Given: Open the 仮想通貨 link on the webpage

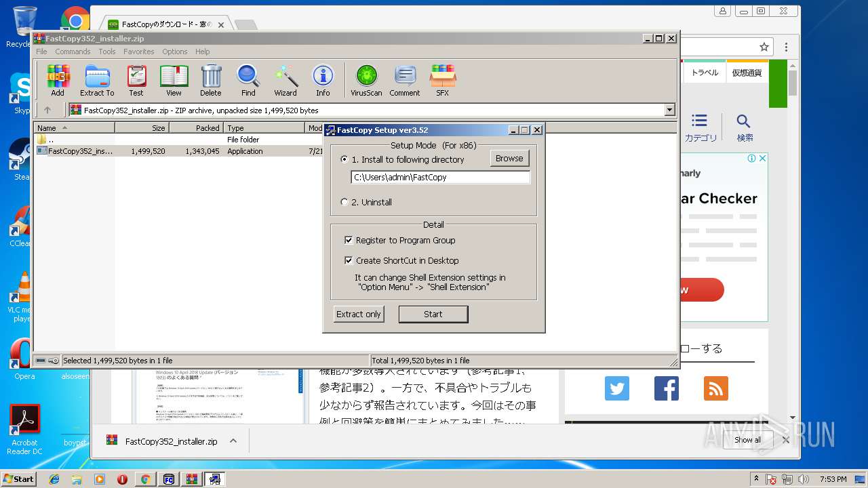Looking at the screenshot, I should [x=747, y=73].
